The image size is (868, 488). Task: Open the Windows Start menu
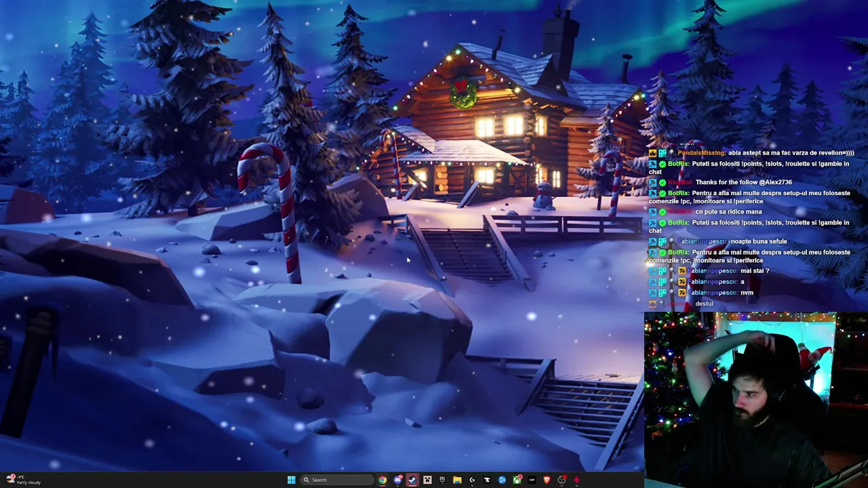tap(292, 480)
